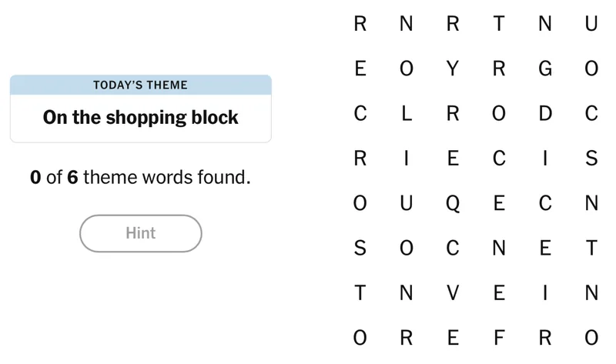Select the S in the rightmost column
The height and width of the screenshot is (364, 616).
point(591,159)
